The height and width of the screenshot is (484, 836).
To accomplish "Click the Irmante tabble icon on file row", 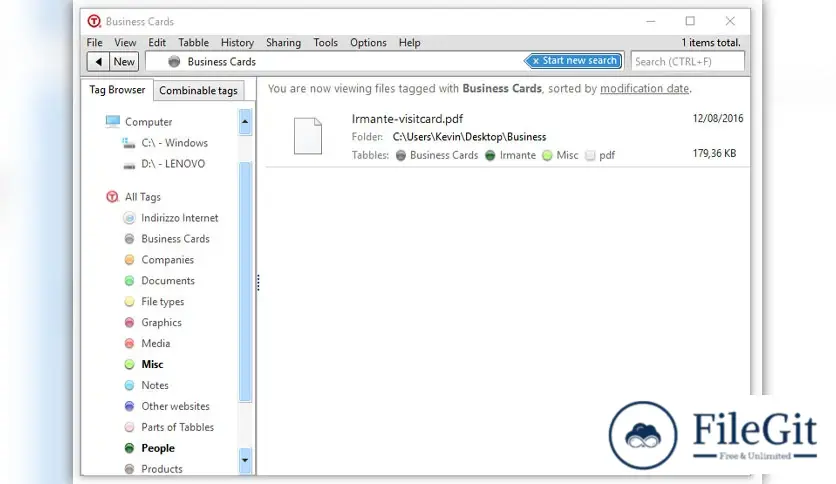I will tap(490, 155).
